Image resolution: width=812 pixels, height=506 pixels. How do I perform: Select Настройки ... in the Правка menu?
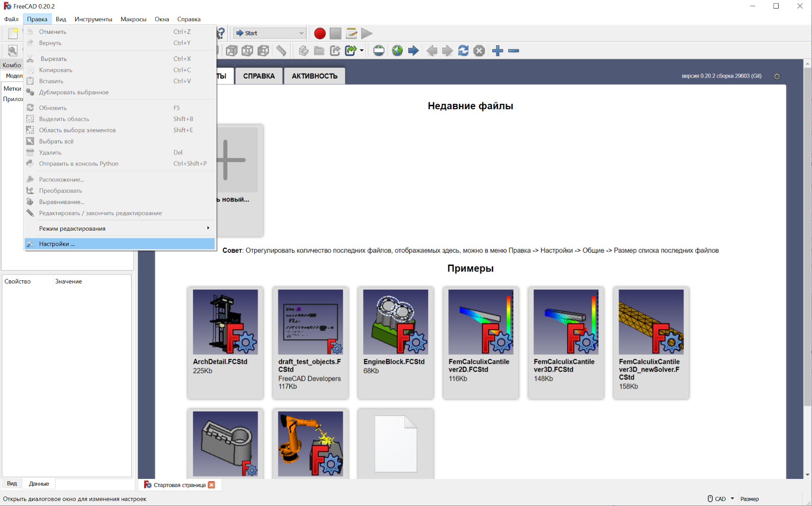coord(120,244)
